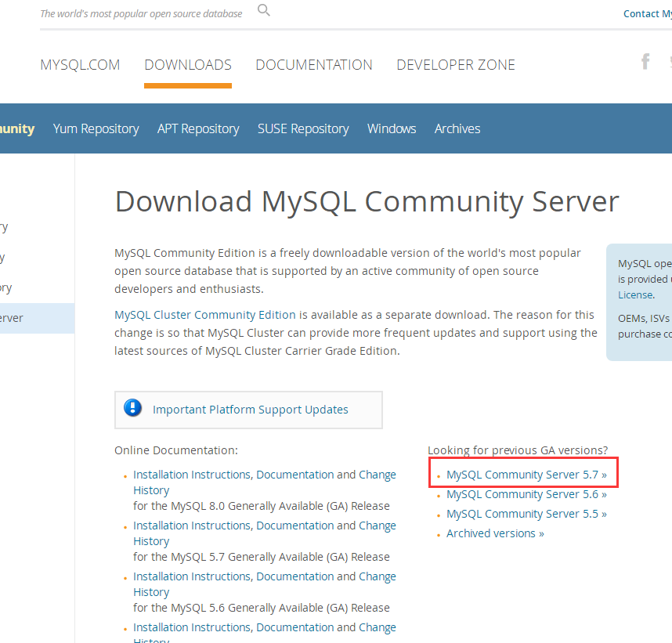Click the search magnifier icon
Screen dimensions: 672x643
(263, 10)
